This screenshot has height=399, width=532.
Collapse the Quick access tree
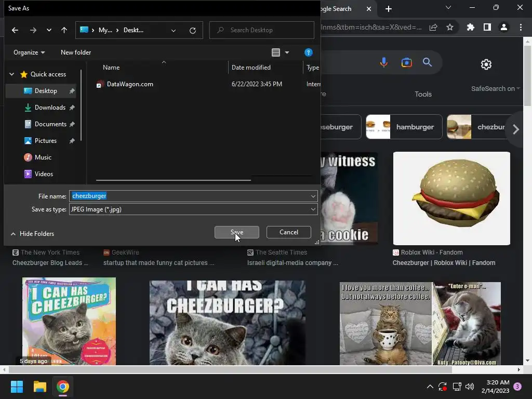tap(12, 74)
